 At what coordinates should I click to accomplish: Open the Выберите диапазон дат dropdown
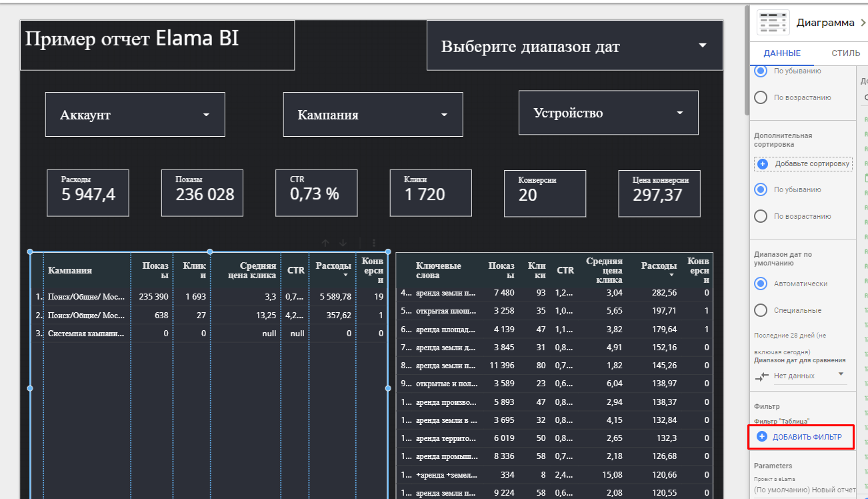click(575, 46)
